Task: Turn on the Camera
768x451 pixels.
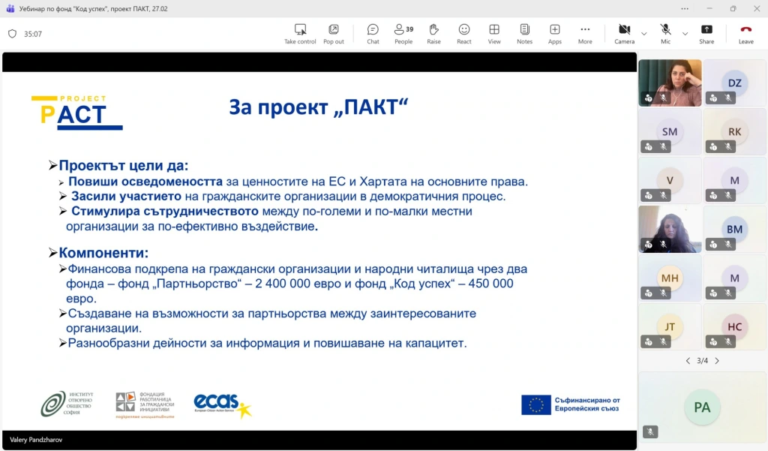Action: point(624,34)
